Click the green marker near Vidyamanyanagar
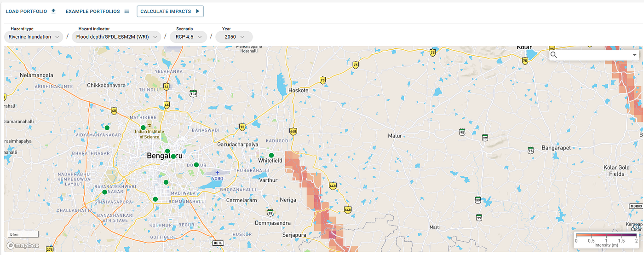Image resolution: width=644 pixels, height=255 pixels. pyautogui.click(x=107, y=127)
